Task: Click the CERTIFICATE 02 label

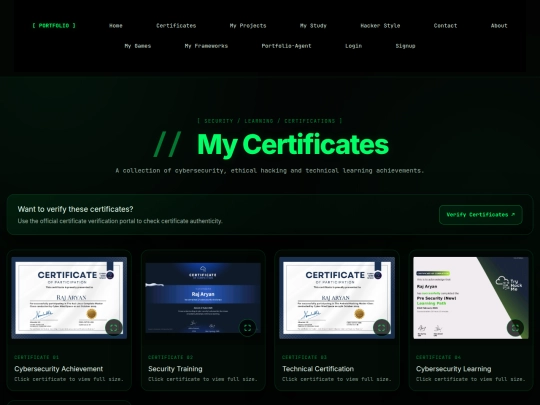Action: tap(170, 357)
